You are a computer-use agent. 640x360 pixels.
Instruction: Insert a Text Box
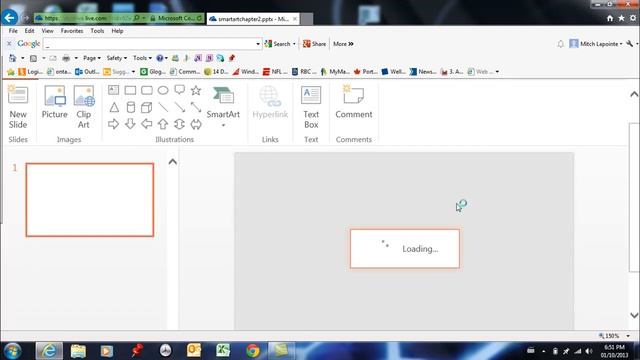(x=311, y=107)
